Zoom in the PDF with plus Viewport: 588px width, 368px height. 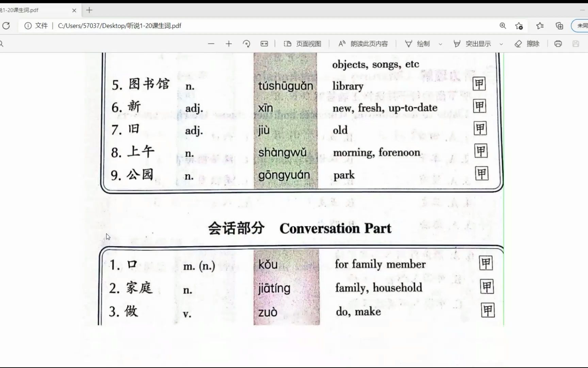(229, 44)
